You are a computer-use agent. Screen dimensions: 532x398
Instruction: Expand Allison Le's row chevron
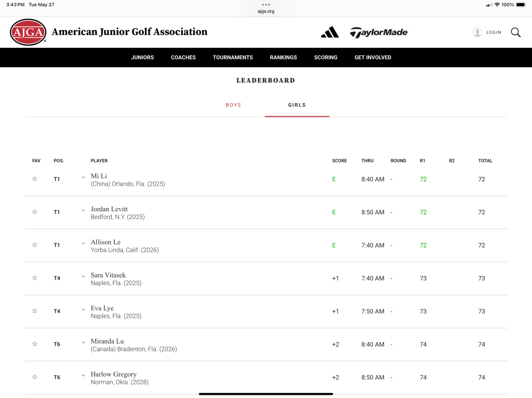pyautogui.click(x=83, y=243)
